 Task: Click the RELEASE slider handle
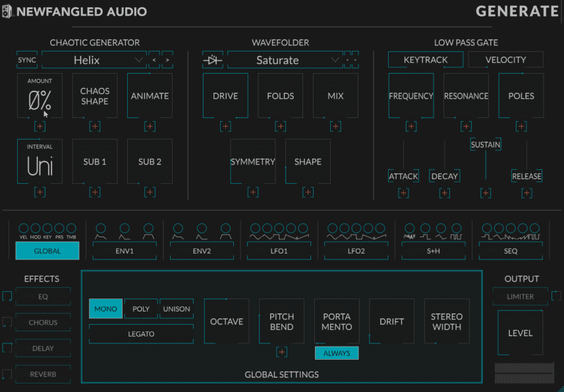[526, 176]
